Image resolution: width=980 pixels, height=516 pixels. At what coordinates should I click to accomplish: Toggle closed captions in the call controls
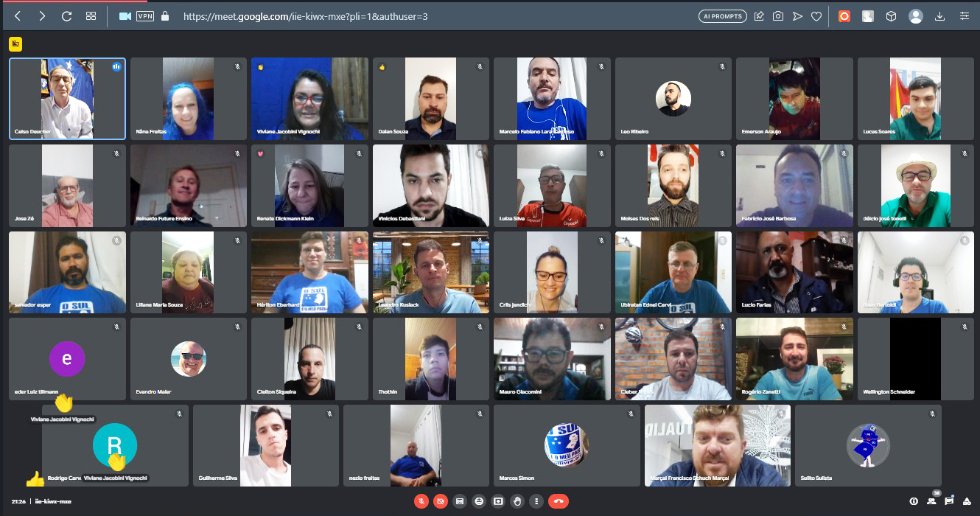[460, 501]
